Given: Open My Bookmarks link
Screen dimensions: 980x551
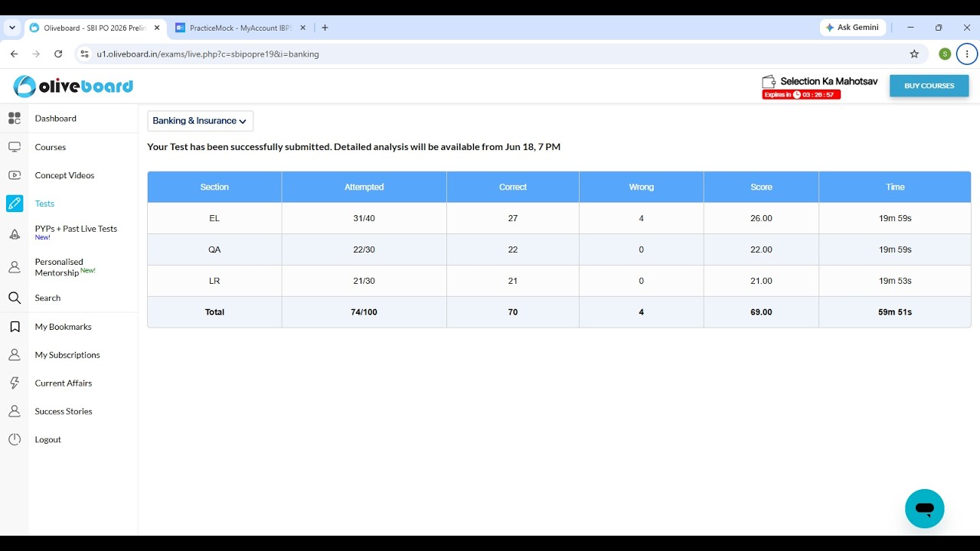Looking at the screenshot, I should tap(63, 327).
